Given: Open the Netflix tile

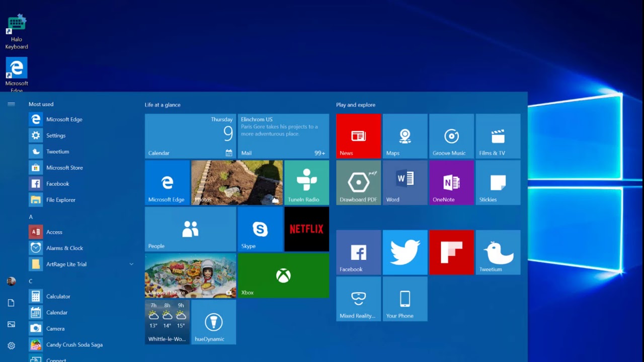Looking at the screenshot, I should (306, 229).
